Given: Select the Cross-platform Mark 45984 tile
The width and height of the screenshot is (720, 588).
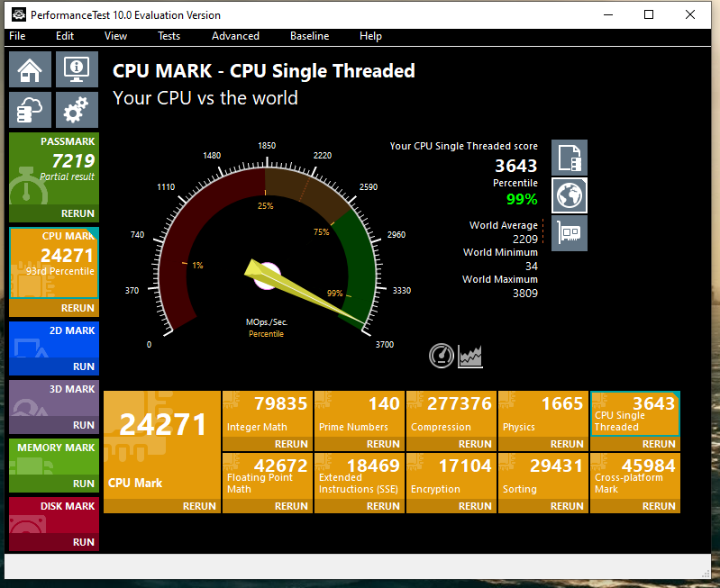Looking at the screenshot, I should coord(635,476).
